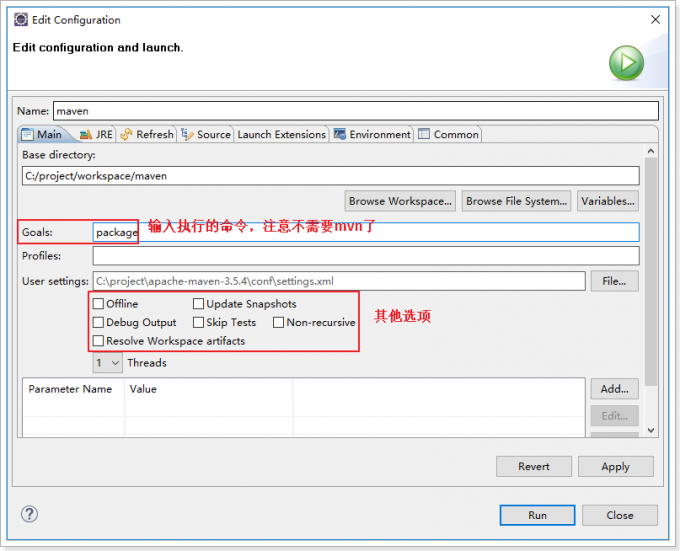Screen dimensions: 680x551
Task: Click the Parameter Name column header
Action: pos(74,389)
